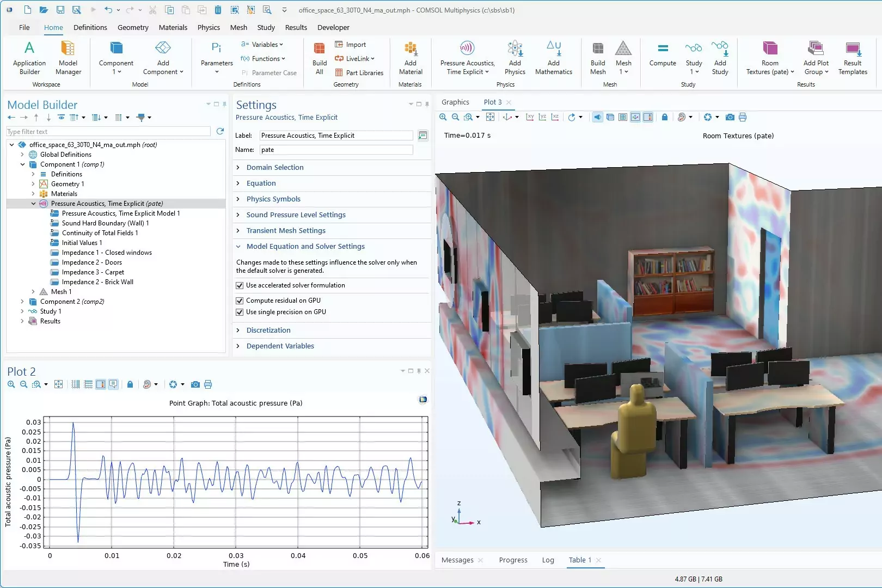This screenshot has width=882, height=588.
Task: Open the Physics ribbon tab
Action: (x=209, y=27)
